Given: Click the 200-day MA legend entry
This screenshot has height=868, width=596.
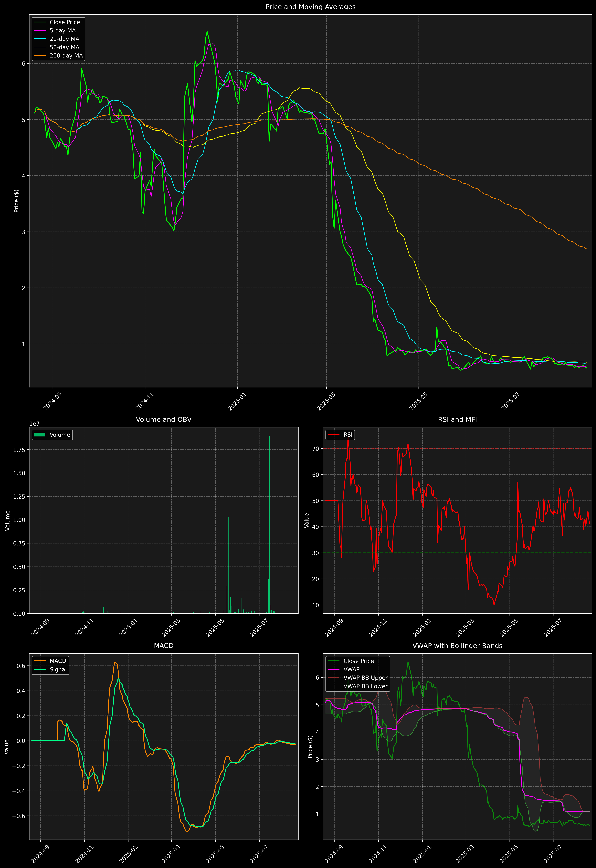Looking at the screenshot, I should pos(66,56).
